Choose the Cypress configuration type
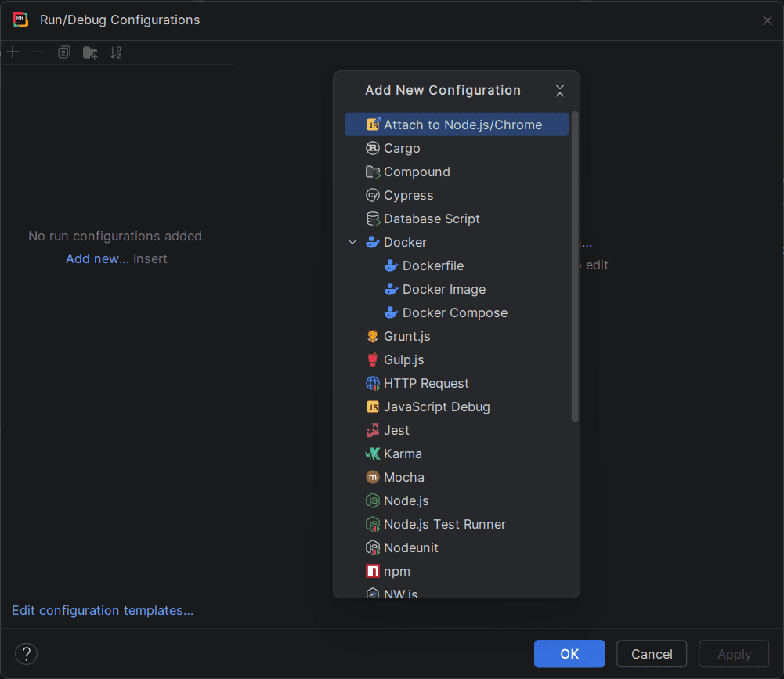The height and width of the screenshot is (679, 784). tap(408, 195)
